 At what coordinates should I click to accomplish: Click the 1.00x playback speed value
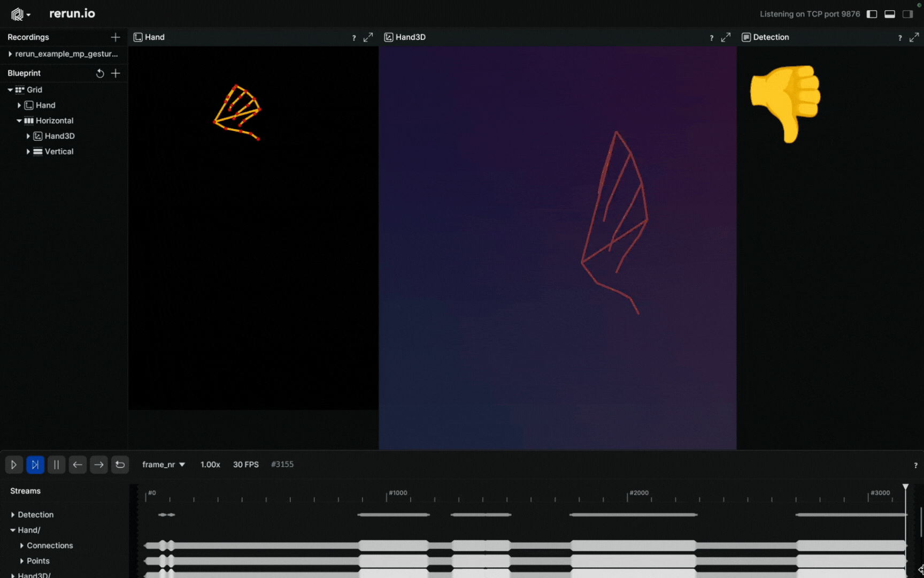click(210, 465)
